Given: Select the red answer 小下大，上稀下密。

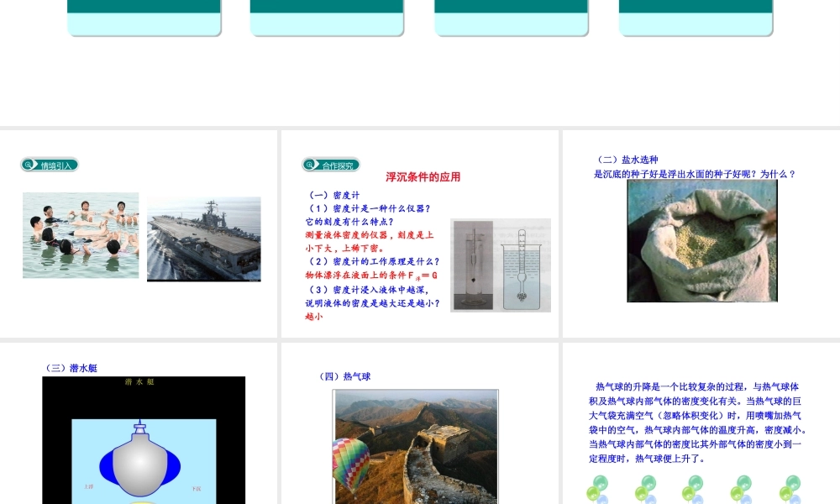Looking at the screenshot, I should point(345,249).
